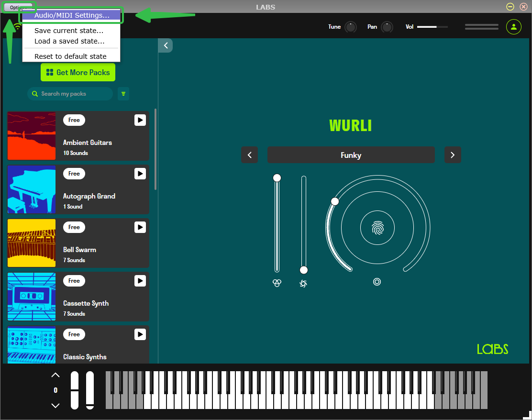Play the Bell Swarm pack preview

(140, 227)
